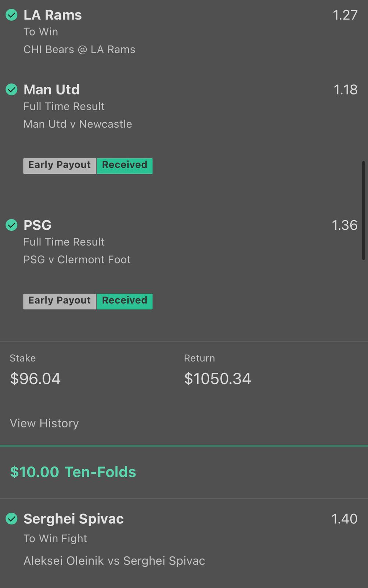
Task: Click the 1.40 odds for Serghei Spivac
Action: tap(344, 519)
